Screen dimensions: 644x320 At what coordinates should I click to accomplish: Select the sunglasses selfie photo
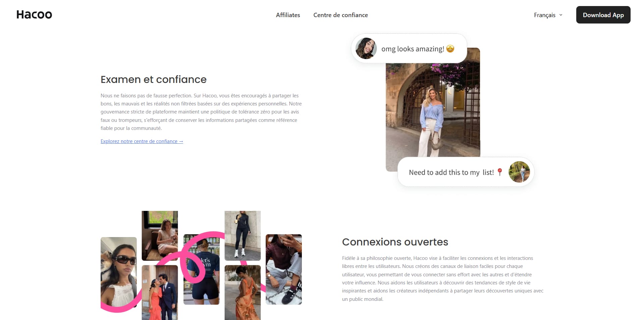tap(119, 272)
